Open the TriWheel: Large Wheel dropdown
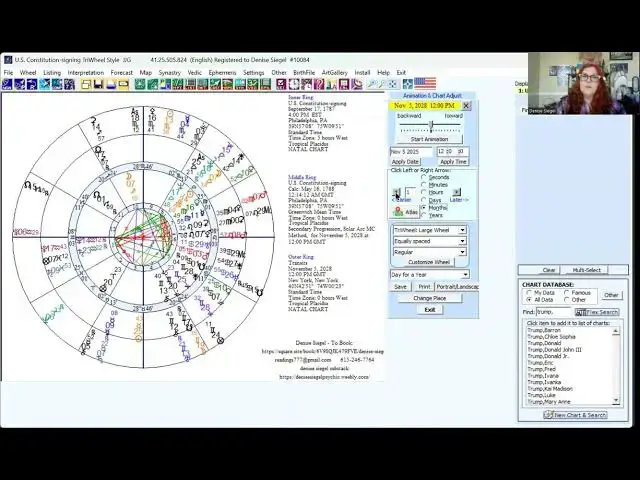Screen dimensions: 640x480 [x=462, y=230]
